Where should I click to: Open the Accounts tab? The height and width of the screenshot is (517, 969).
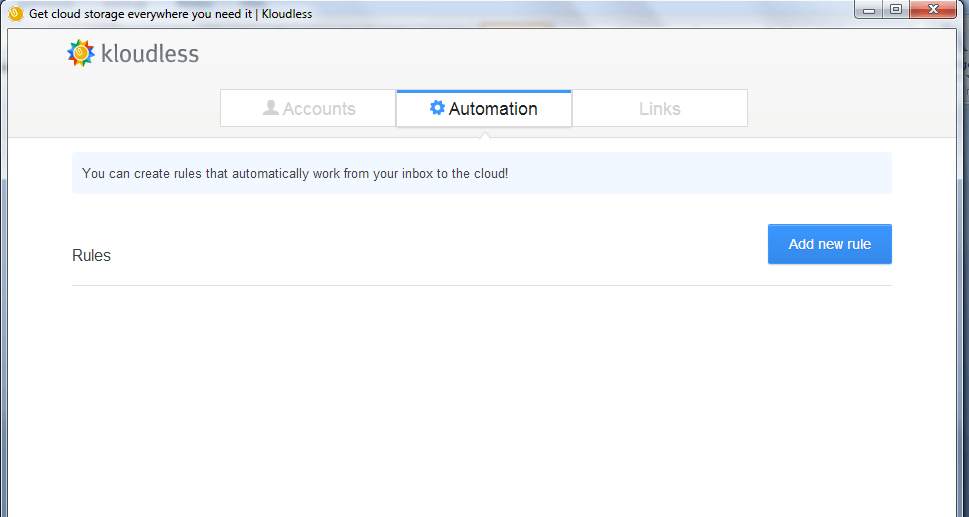pos(308,108)
